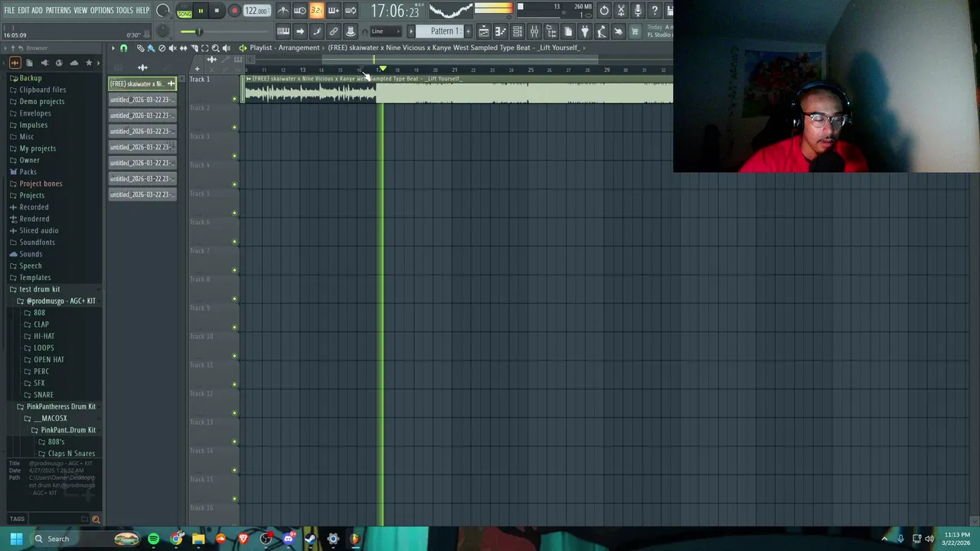980x551 pixels.
Task: Switch between PAT and SONG mode
Action: tap(185, 11)
